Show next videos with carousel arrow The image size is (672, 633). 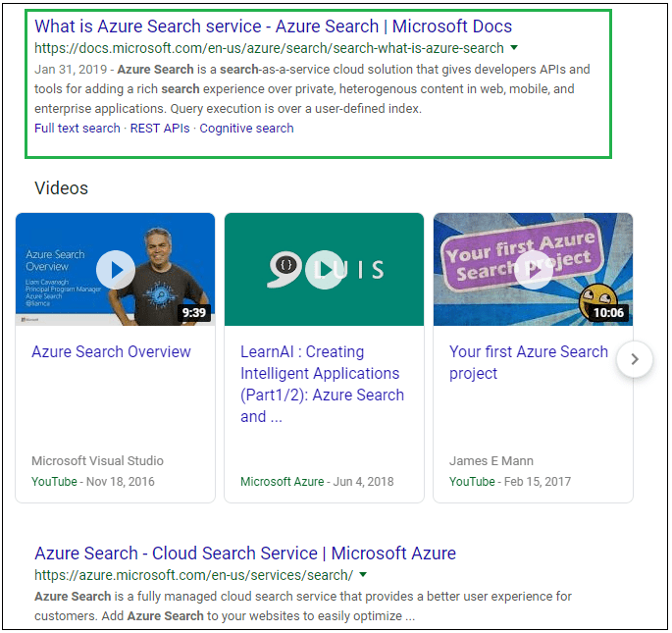click(635, 359)
